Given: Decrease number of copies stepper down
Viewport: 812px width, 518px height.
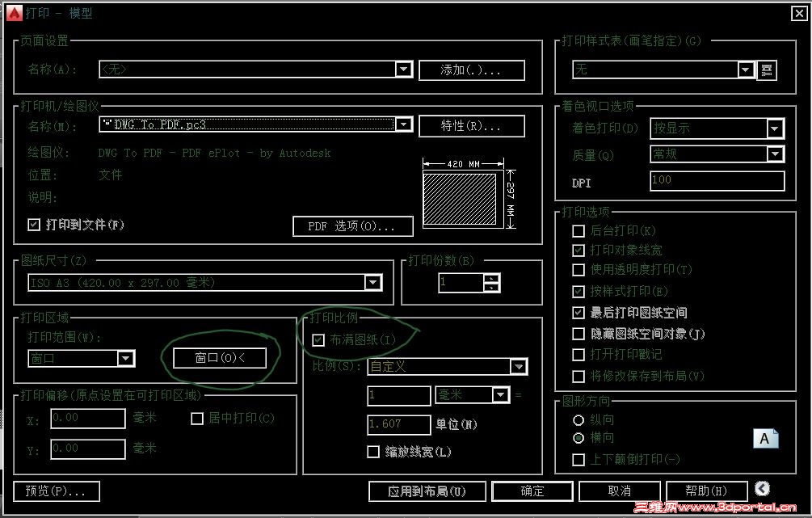Looking at the screenshot, I should tap(491, 288).
